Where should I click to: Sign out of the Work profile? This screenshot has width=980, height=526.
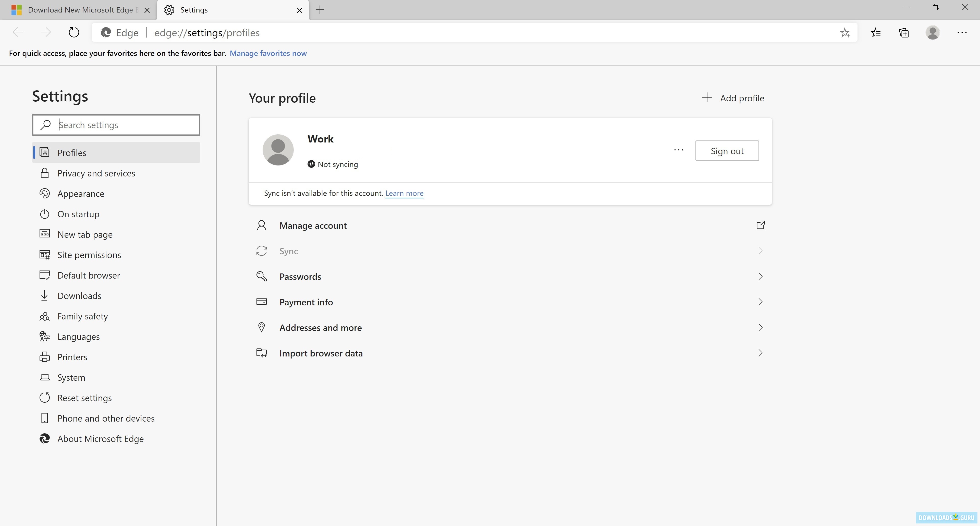point(727,150)
